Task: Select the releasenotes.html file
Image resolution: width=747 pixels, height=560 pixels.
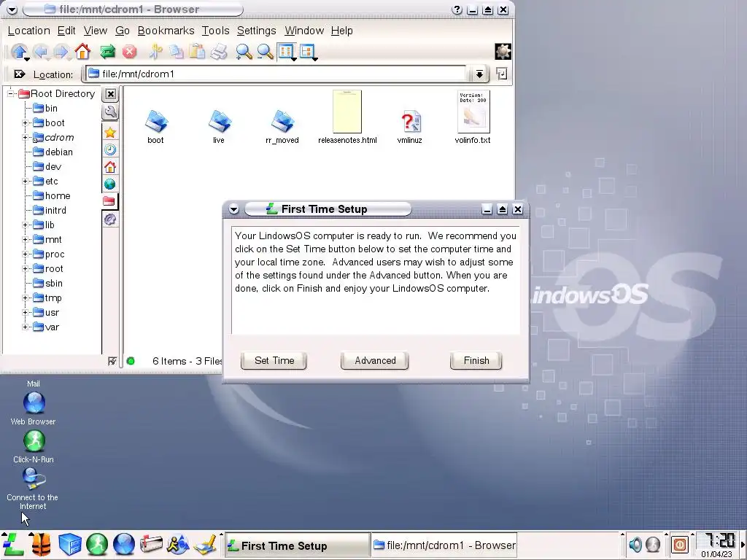Action: coord(347,117)
